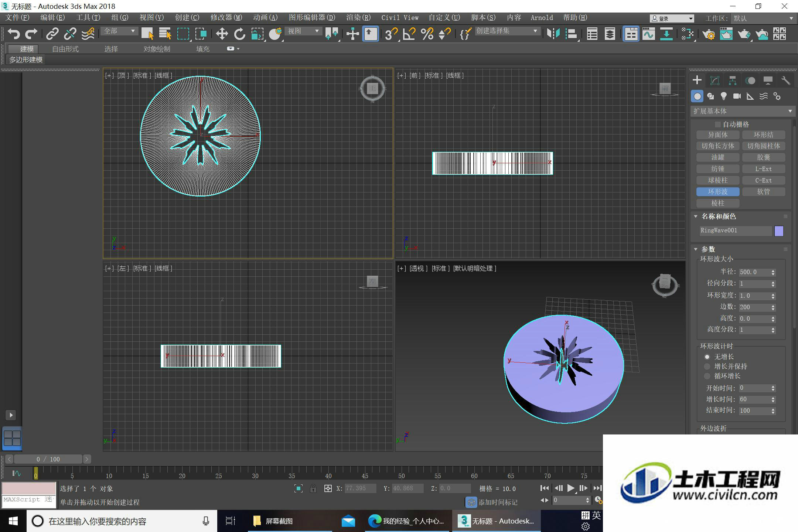Viewport: 798px width, 532px height.
Task: Maximize viewport using layout icon
Action: (x=12, y=438)
